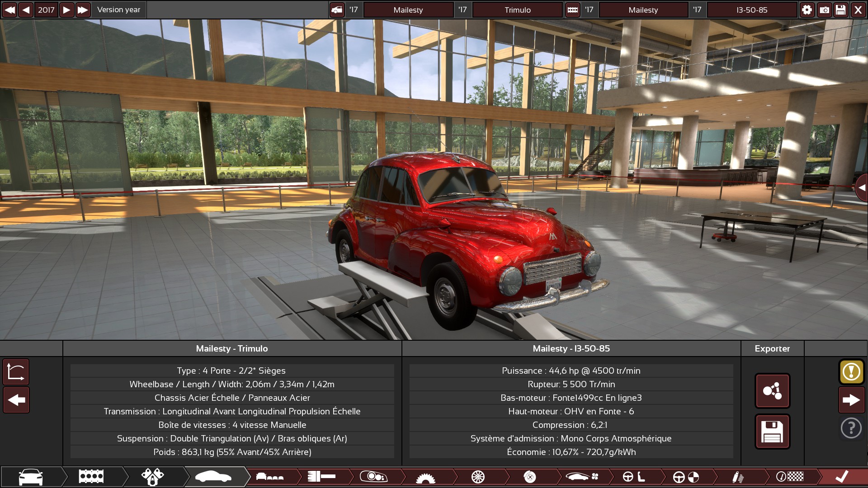Screen dimensions: 868x488
Task: Go forward with the right arrow button
Action: (851, 400)
